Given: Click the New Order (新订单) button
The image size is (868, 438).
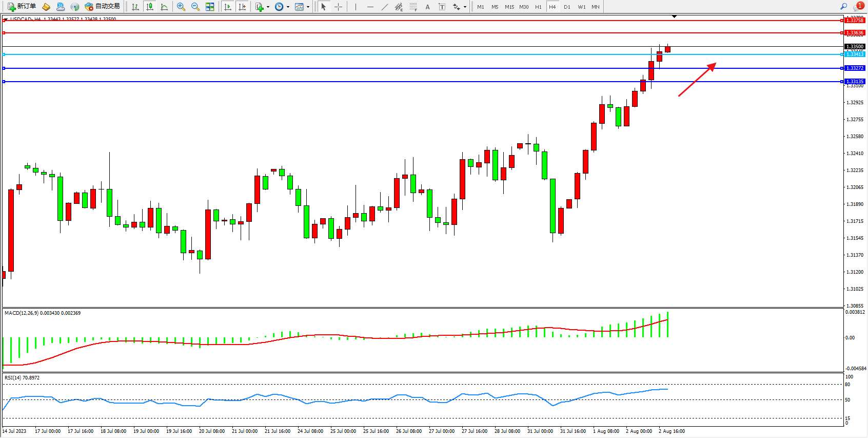Looking at the screenshot, I should [22, 7].
